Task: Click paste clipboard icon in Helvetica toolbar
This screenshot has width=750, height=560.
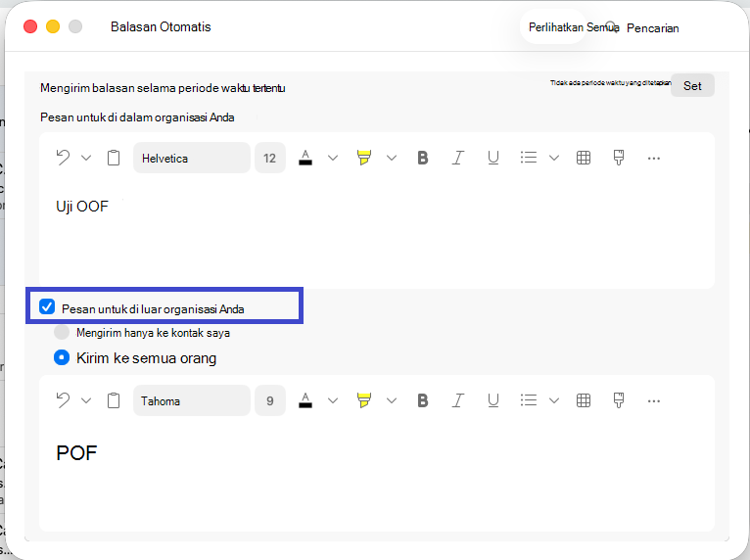Action: [x=114, y=158]
